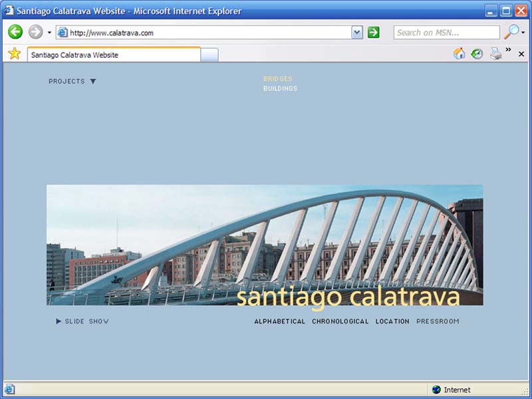532x399 pixels.
Task: Minimize the Internet Explorer window
Action: click(490, 11)
